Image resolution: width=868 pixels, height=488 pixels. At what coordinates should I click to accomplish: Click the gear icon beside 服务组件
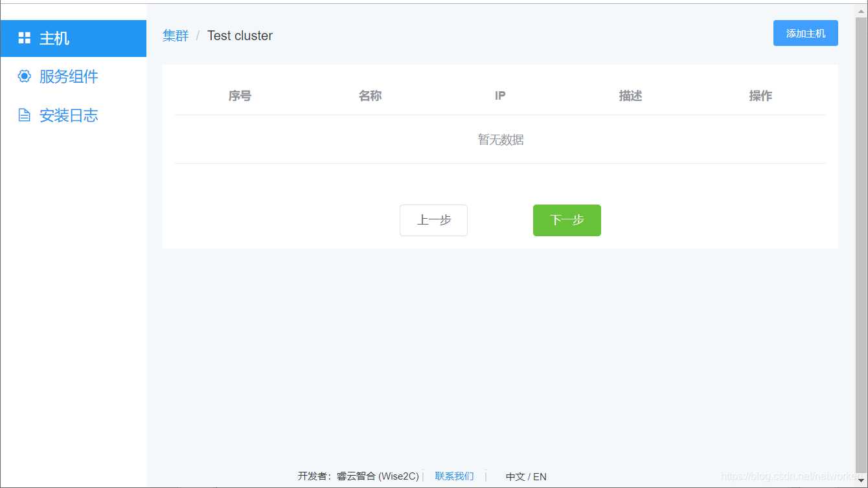coord(24,76)
